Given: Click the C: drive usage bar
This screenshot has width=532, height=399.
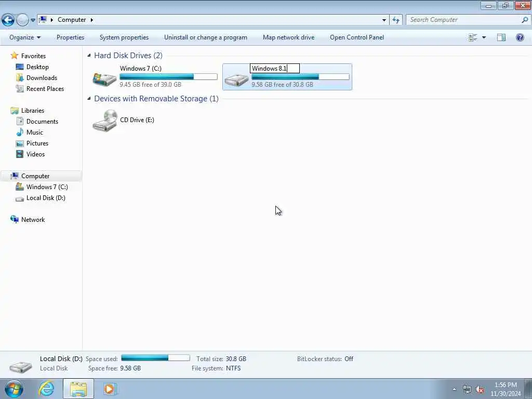Looking at the screenshot, I should pos(169,77).
